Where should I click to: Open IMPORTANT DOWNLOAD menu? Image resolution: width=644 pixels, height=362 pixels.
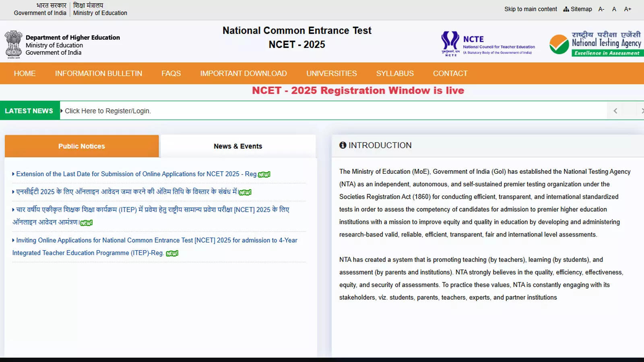(244, 73)
